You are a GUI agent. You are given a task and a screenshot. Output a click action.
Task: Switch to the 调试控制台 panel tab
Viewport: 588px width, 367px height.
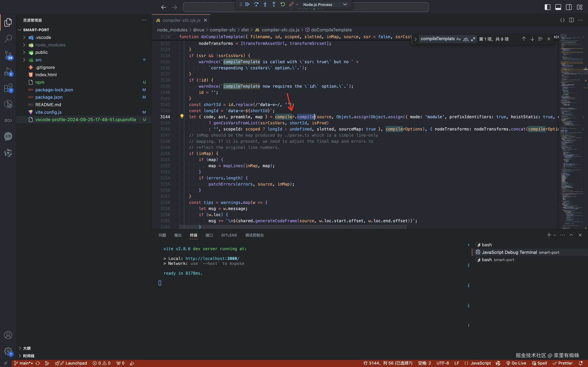click(x=254, y=235)
